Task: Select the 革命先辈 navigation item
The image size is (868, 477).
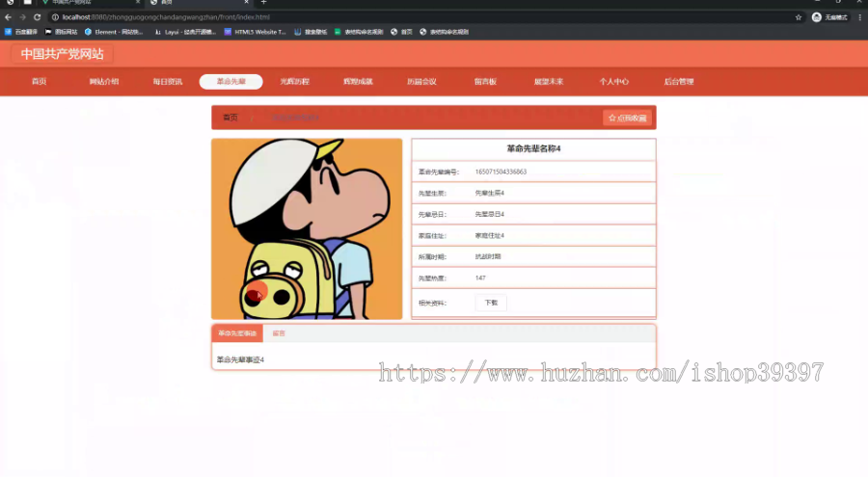Action: 231,81
